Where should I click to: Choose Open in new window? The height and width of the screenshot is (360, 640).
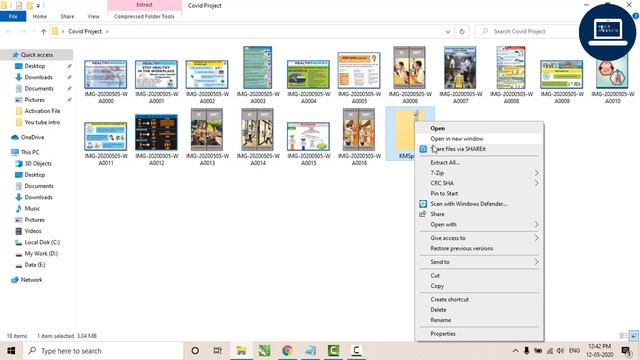tap(457, 139)
